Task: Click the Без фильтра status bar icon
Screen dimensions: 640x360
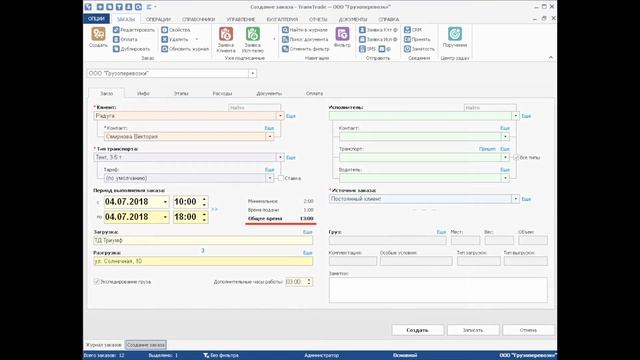Action: coord(206,356)
